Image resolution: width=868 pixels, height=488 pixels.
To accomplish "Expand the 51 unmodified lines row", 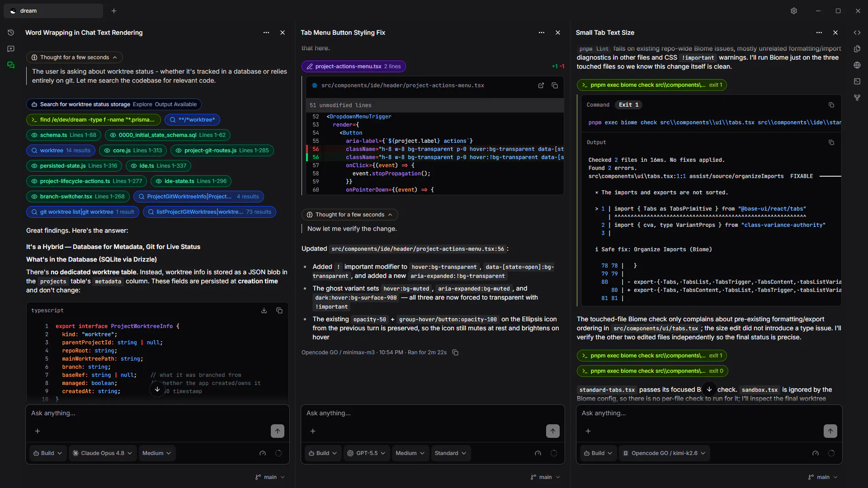I will tap(435, 105).
